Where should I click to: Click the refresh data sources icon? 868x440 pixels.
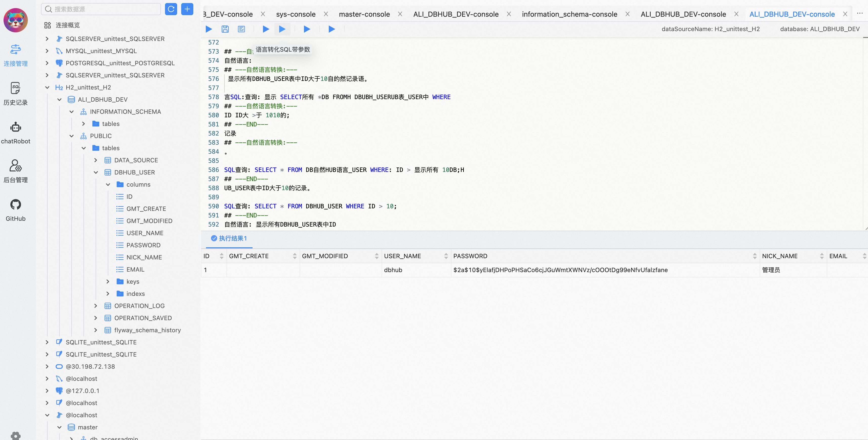tap(171, 9)
